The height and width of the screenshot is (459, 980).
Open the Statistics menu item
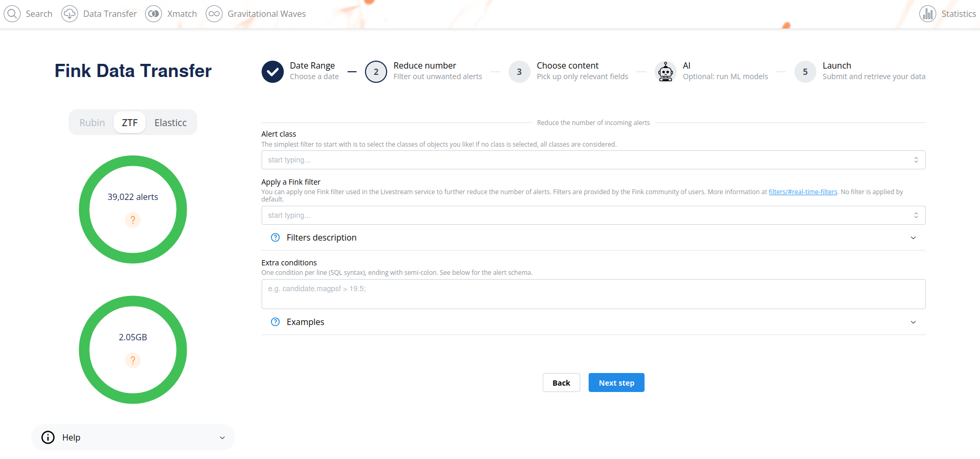(958, 14)
